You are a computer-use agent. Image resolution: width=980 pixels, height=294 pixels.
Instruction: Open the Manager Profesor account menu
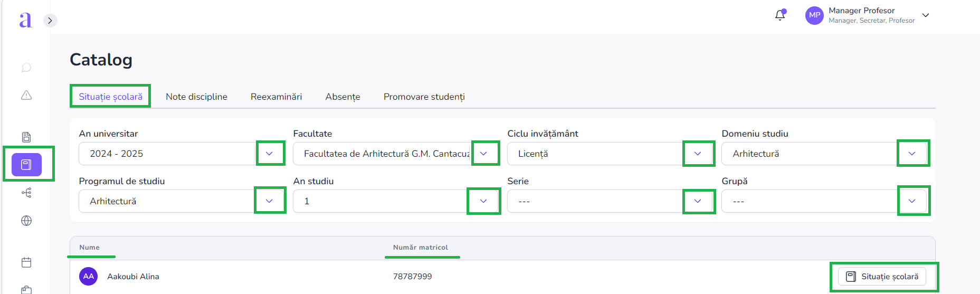[x=926, y=15]
